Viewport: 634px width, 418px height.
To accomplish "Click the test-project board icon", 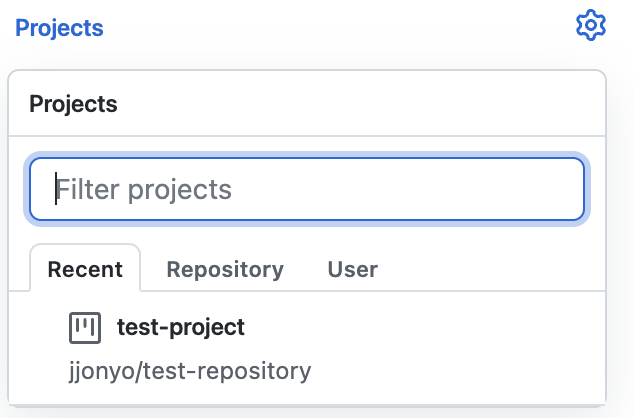I will tap(85, 327).
